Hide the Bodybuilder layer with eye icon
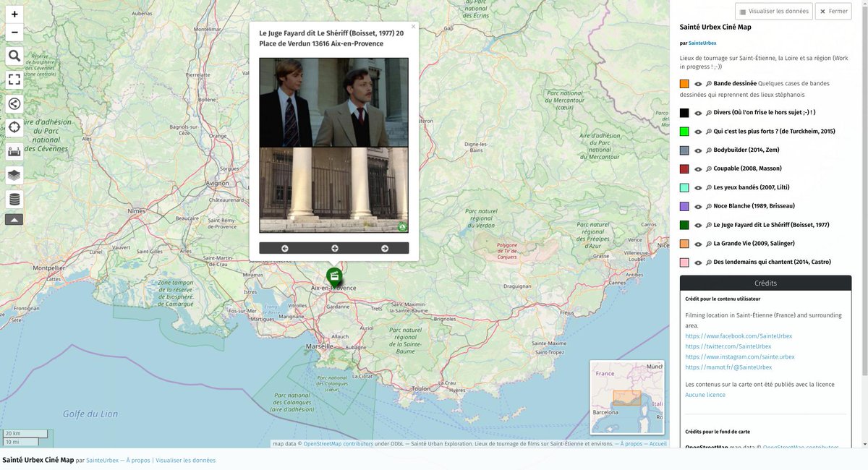This screenshot has height=470, width=868. click(698, 150)
